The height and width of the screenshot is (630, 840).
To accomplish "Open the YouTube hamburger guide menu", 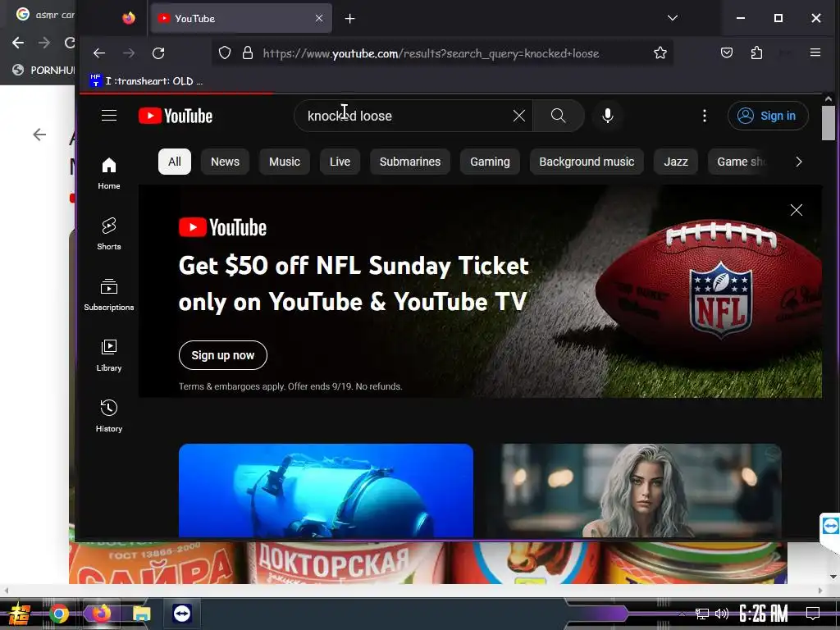I will pos(109,116).
